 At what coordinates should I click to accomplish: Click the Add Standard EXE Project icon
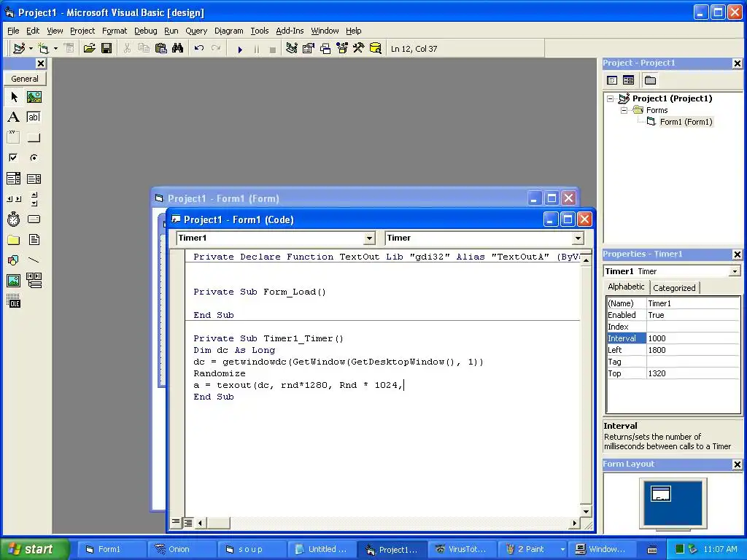(19, 49)
